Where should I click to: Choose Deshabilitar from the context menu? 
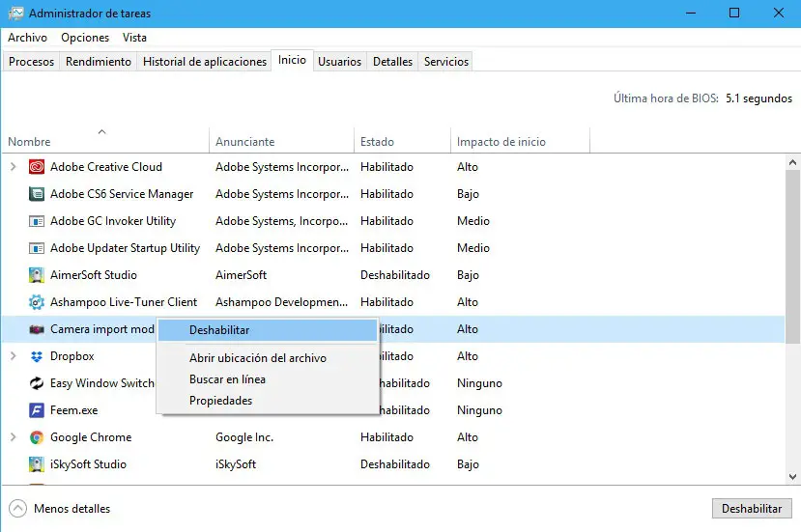(x=219, y=330)
